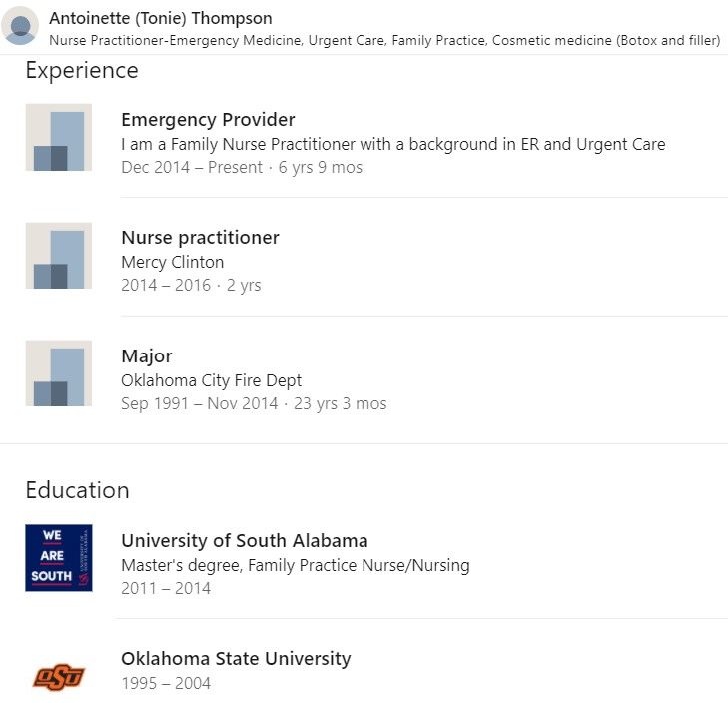Open the Oklahoma City Fire Dept logo placeholder

pyautogui.click(x=59, y=373)
